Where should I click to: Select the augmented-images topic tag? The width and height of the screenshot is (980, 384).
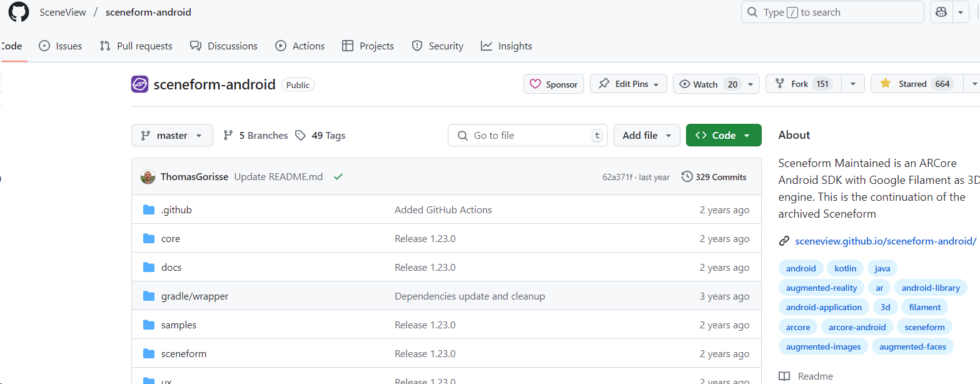(x=823, y=346)
